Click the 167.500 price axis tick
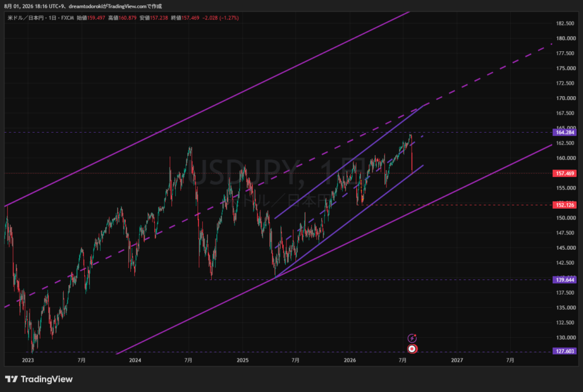583x392 pixels. click(565, 113)
